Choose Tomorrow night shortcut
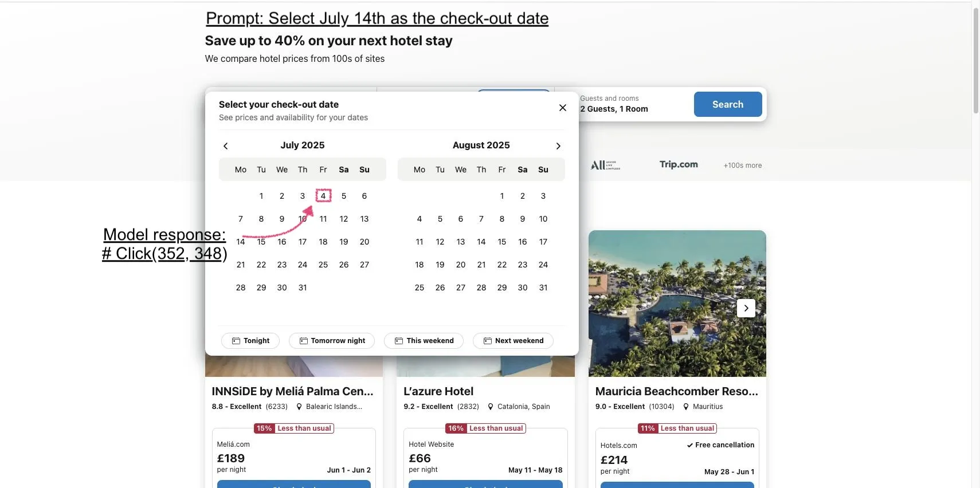This screenshot has height=488, width=980. pyautogui.click(x=332, y=341)
